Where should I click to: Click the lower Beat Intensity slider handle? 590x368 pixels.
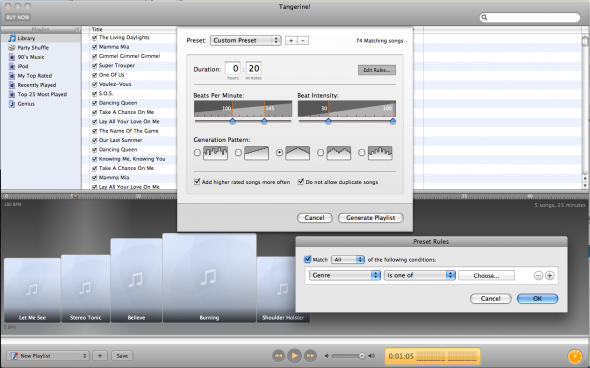tap(328, 121)
